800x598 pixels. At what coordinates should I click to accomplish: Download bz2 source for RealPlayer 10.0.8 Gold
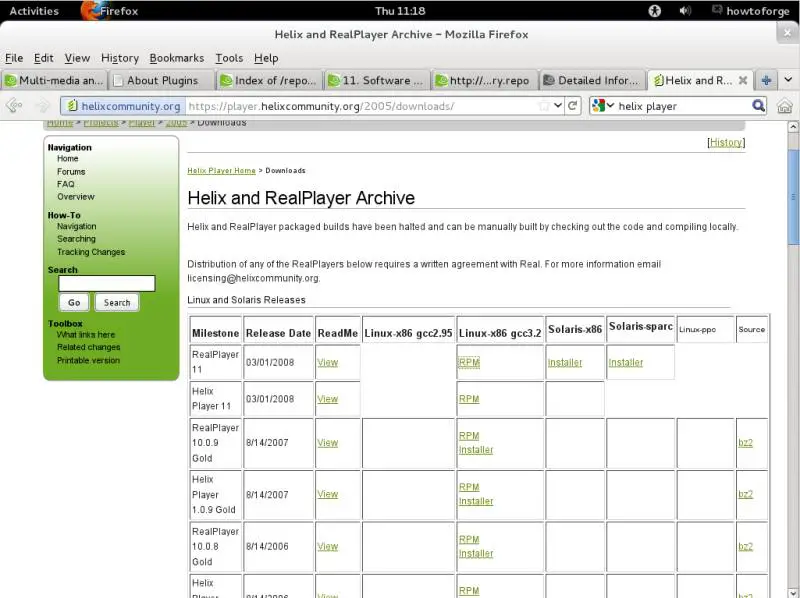(745, 546)
